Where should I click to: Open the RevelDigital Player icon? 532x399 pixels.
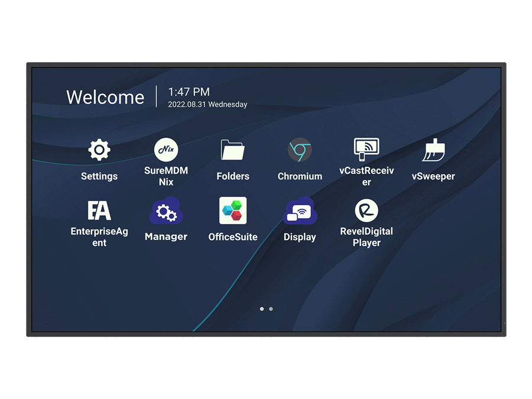tap(366, 210)
